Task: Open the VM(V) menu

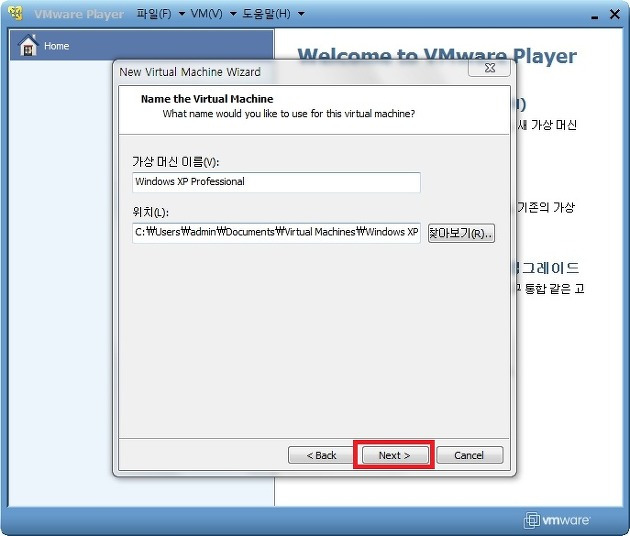Action: 207,14
